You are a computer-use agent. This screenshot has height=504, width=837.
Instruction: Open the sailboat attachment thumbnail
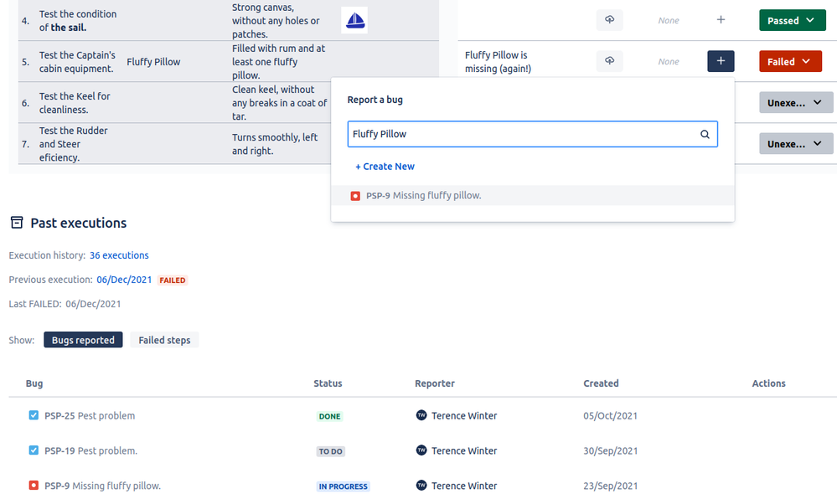(x=354, y=19)
